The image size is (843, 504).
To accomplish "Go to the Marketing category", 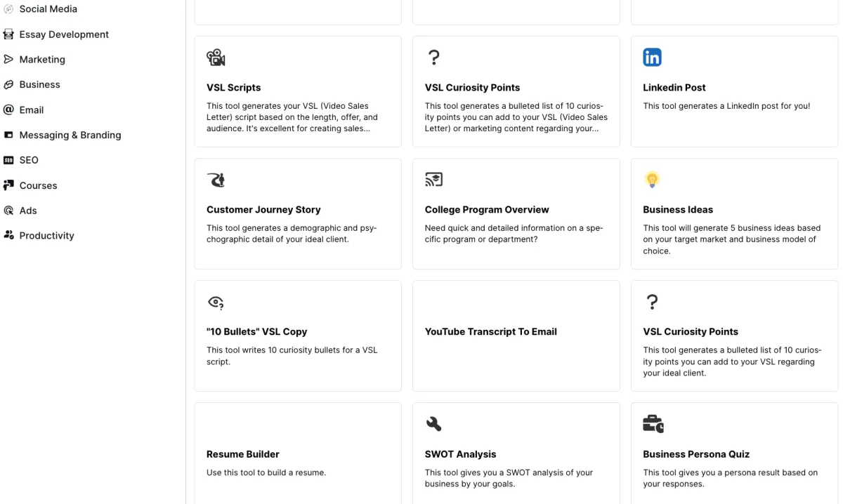I will 42,60.
